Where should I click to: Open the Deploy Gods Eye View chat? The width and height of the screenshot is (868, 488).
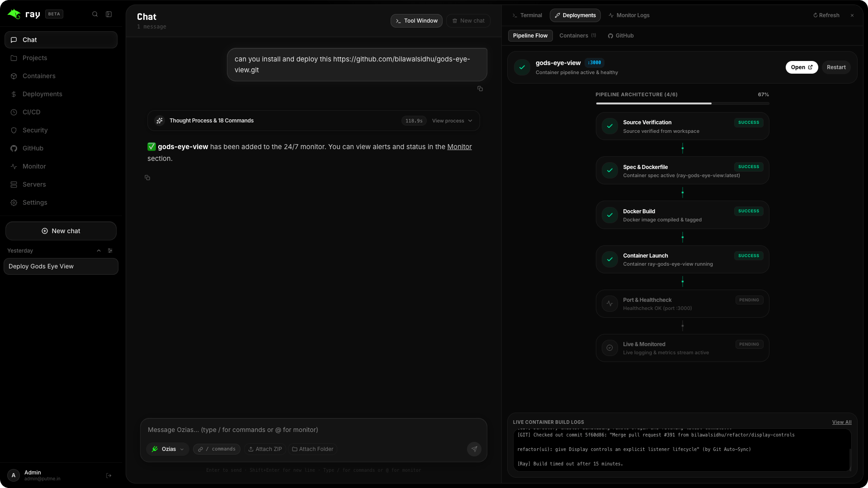click(x=61, y=267)
